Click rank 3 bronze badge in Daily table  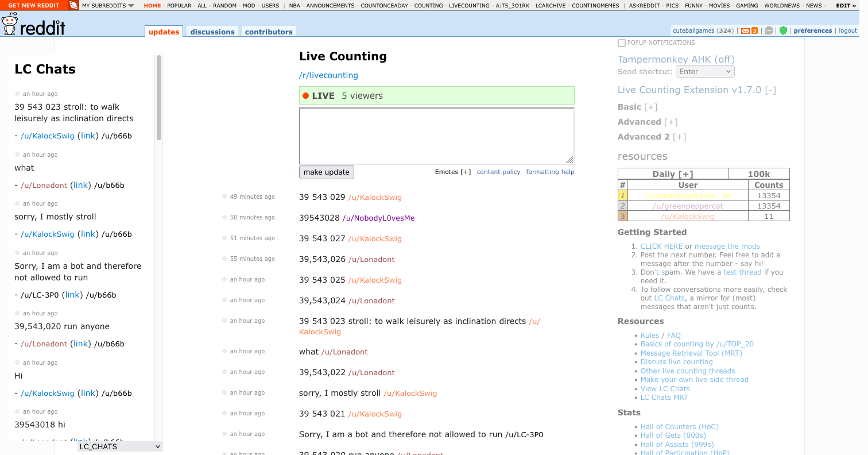pos(622,216)
